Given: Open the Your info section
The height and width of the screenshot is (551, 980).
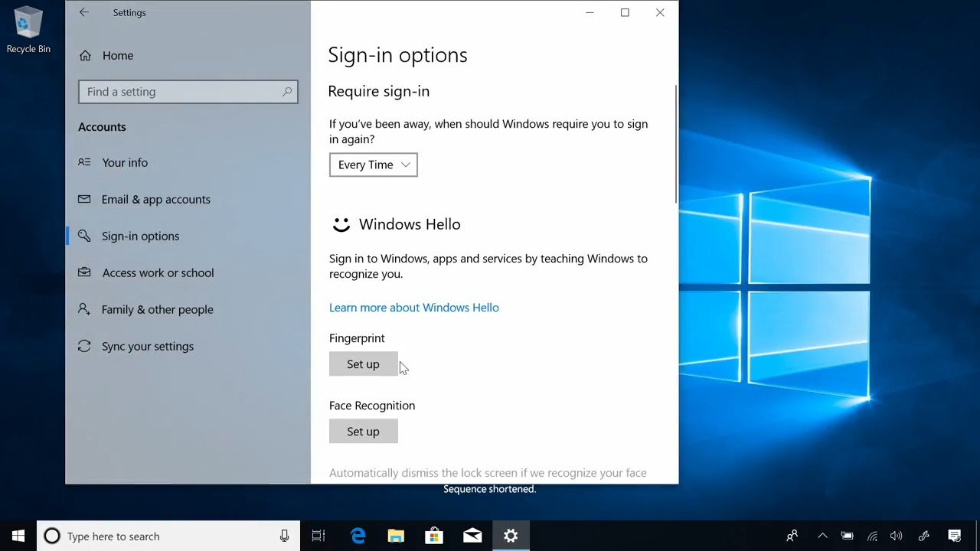Looking at the screenshot, I should tap(125, 162).
